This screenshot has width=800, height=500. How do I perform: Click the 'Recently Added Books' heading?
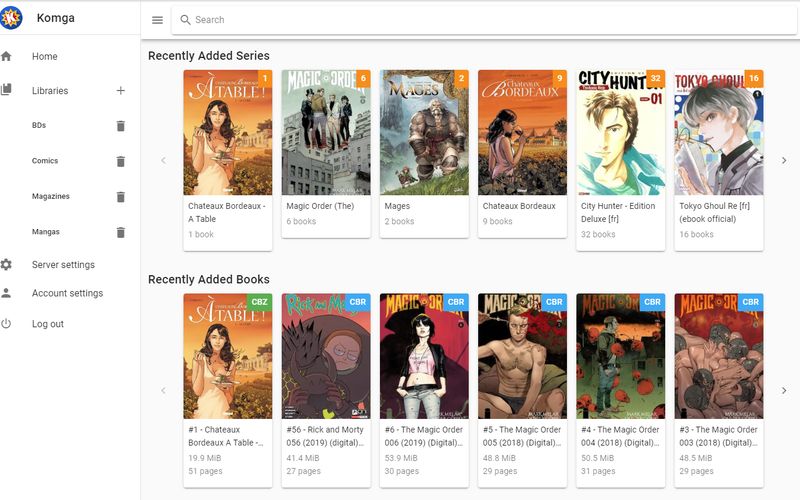[x=209, y=279]
